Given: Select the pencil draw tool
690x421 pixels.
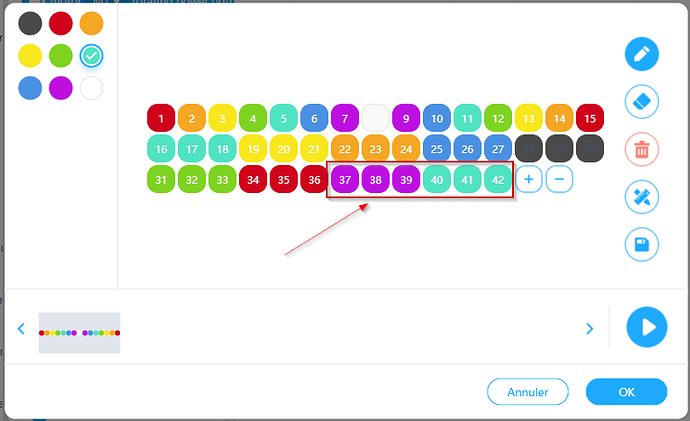Looking at the screenshot, I should tap(642, 54).
